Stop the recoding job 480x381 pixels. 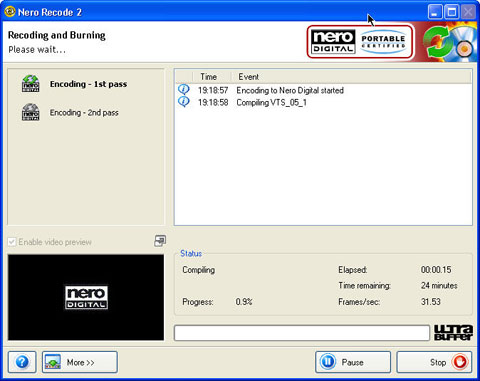coord(434,362)
